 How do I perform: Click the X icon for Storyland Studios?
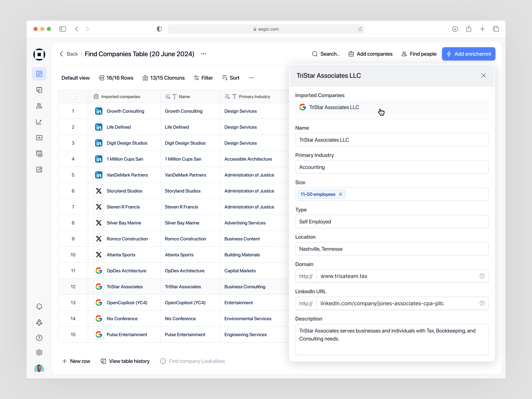pos(99,191)
